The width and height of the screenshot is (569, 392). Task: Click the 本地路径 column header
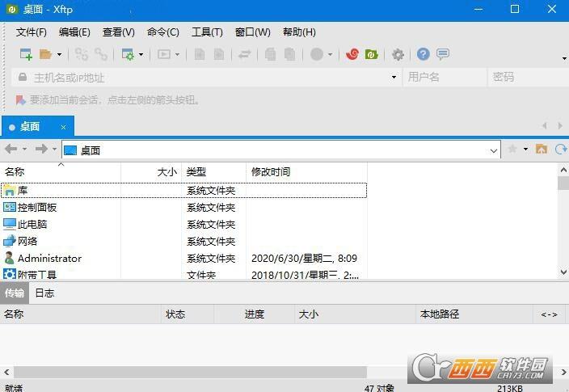pos(474,314)
